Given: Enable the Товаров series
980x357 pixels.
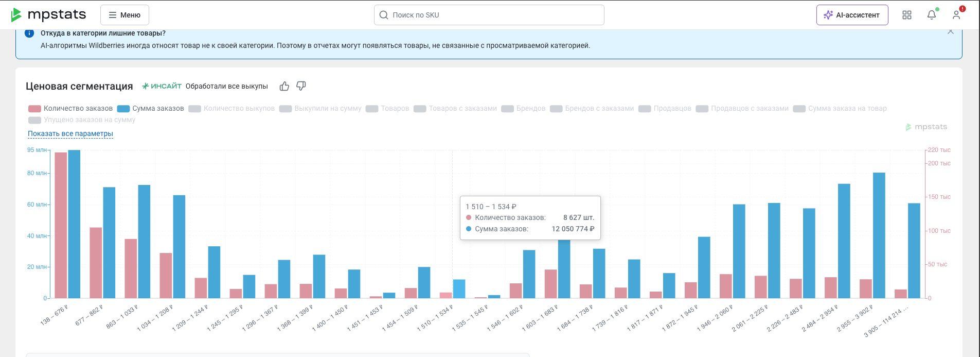Looking at the screenshot, I should (387, 109).
